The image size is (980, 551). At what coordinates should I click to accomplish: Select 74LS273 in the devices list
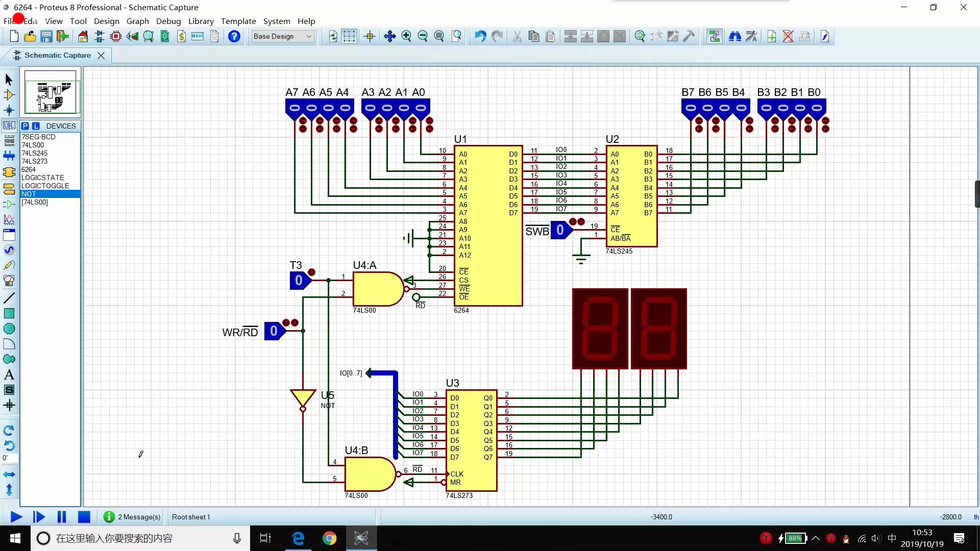[34, 161]
